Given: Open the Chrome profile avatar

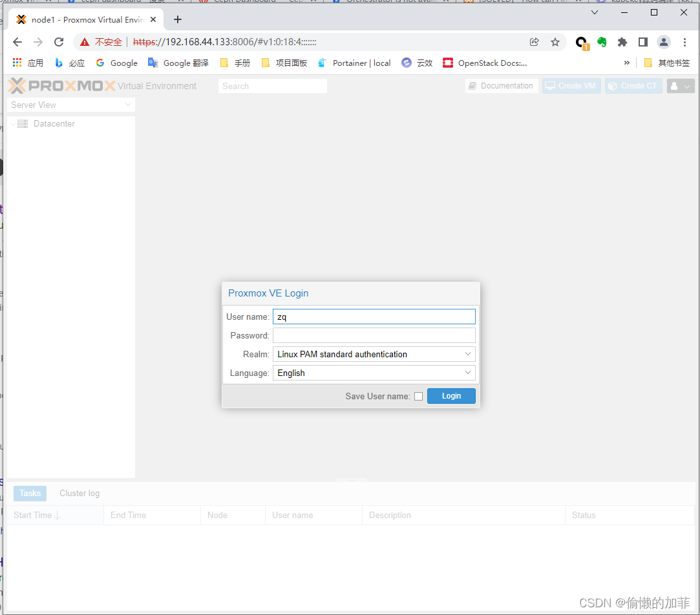Looking at the screenshot, I should [664, 42].
